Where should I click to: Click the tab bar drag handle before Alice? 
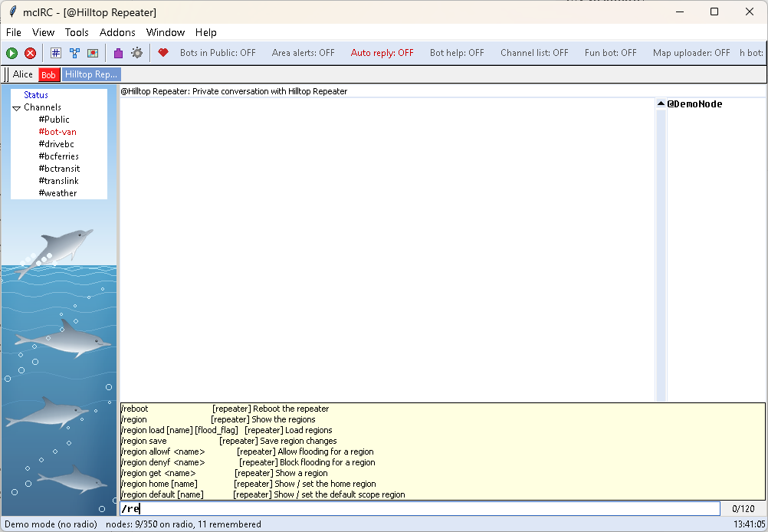pos(6,74)
